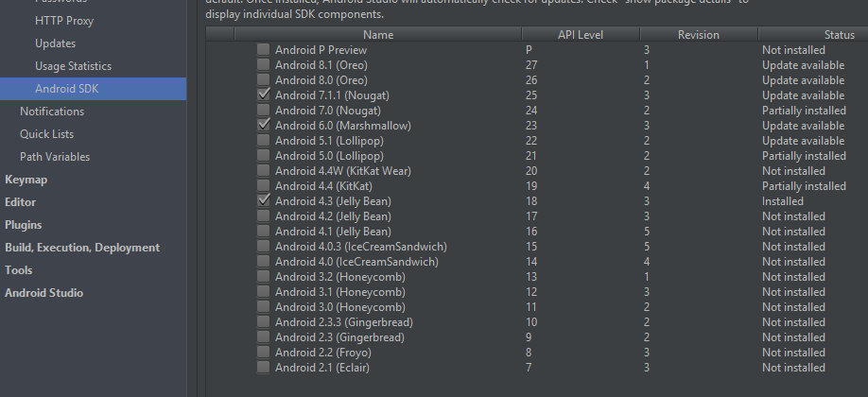Go to the Updates settings page
The image size is (868, 397).
point(55,43)
